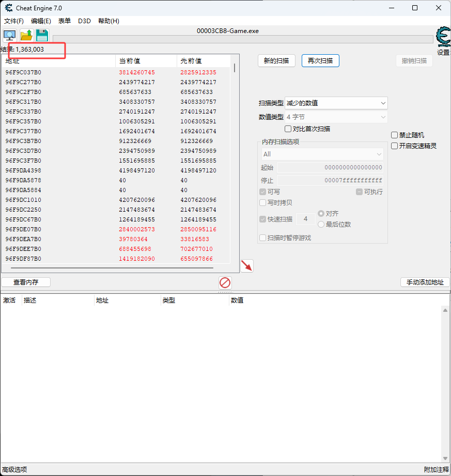Click the 先前值 column header
The width and height of the screenshot is (451, 476).
tap(204, 61)
